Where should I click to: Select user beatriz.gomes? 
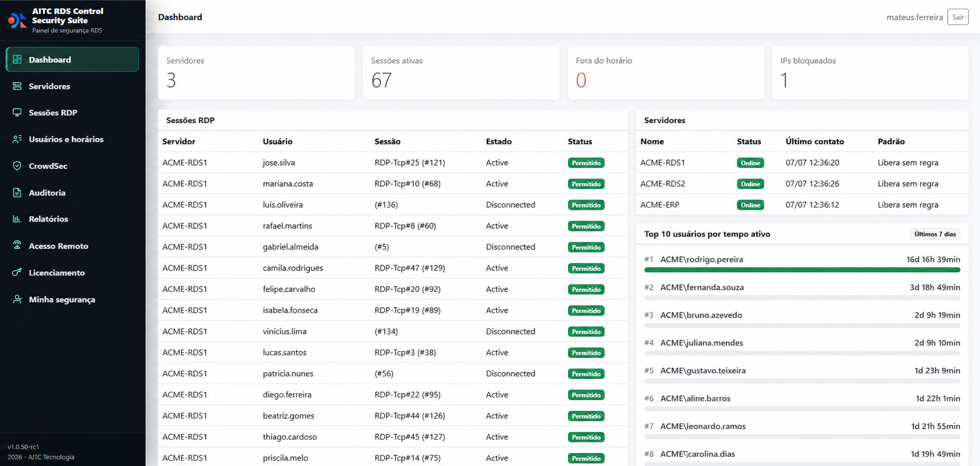[x=288, y=416]
